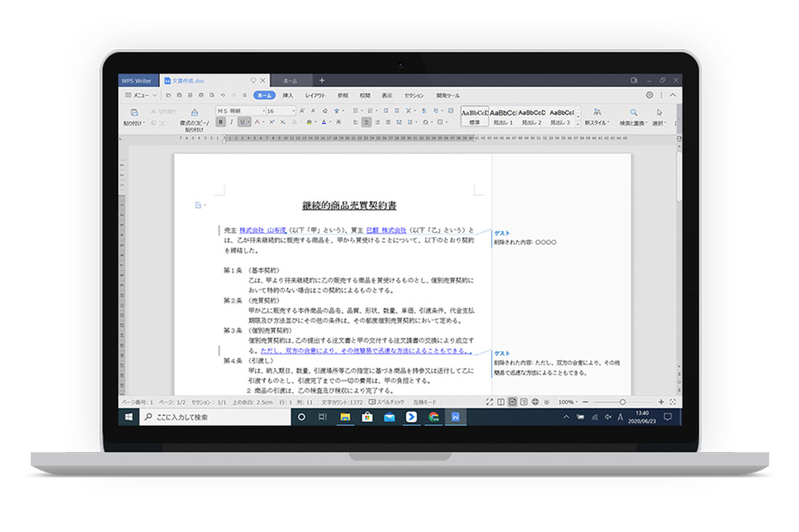Select left alignment button
799x532 pixels.
(356, 122)
